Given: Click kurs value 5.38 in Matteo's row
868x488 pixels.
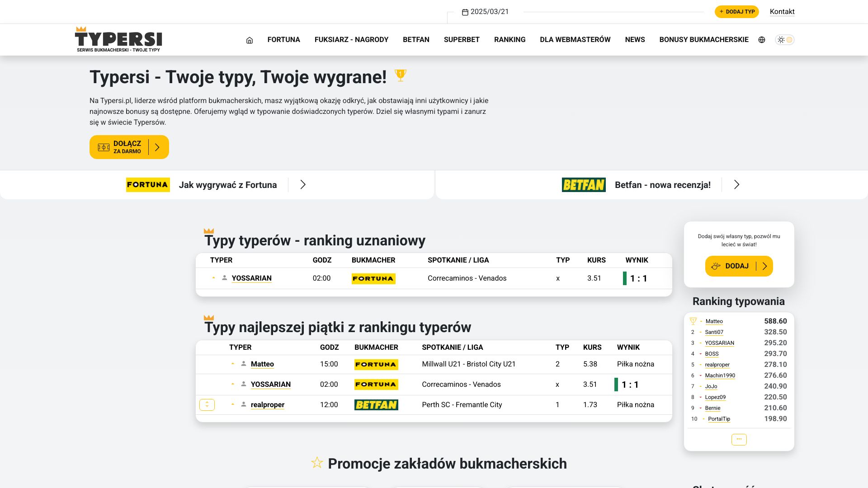Looking at the screenshot, I should [x=590, y=364].
